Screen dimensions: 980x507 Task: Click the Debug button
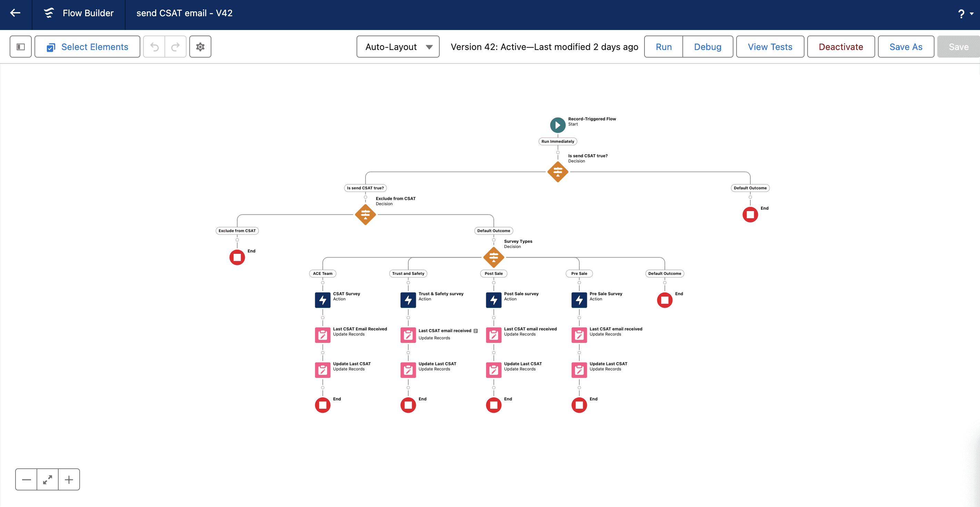point(707,47)
